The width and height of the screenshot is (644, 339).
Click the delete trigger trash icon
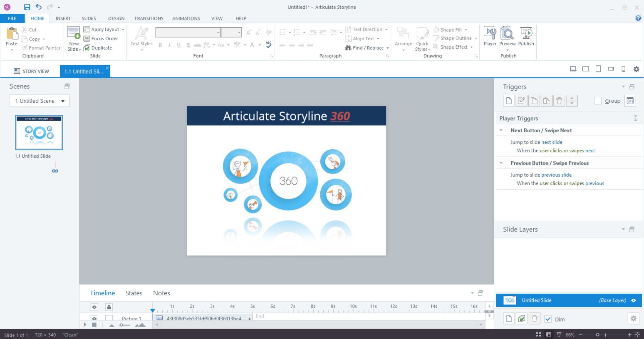point(559,101)
